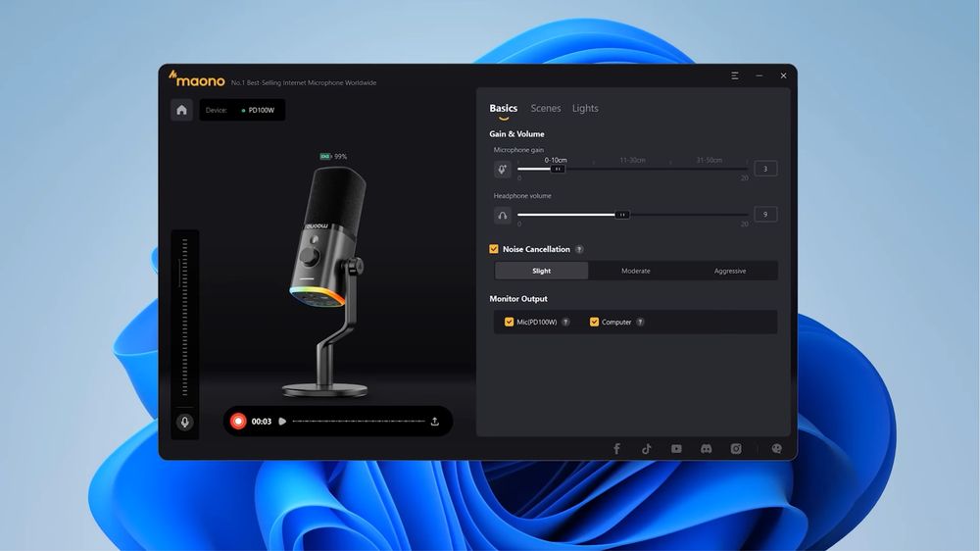
Task: Click the headphone volume slider handle
Action: click(x=622, y=215)
